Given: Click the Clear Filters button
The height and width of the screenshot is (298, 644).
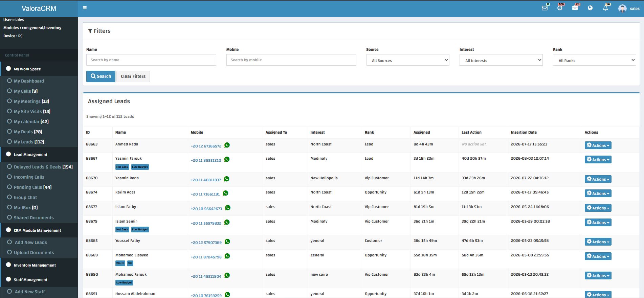Looking at the screenshot, I should [x=133, y=76].
